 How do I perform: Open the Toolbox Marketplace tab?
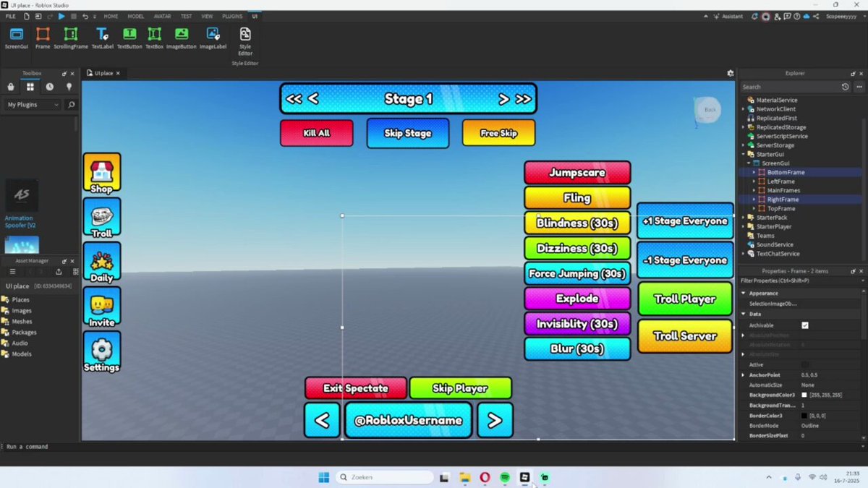pos(11,87)
